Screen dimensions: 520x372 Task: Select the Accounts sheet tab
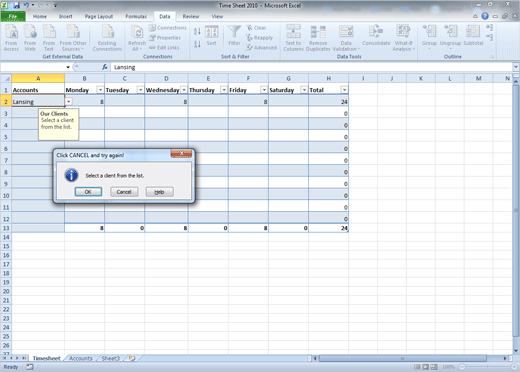point(81,358)
